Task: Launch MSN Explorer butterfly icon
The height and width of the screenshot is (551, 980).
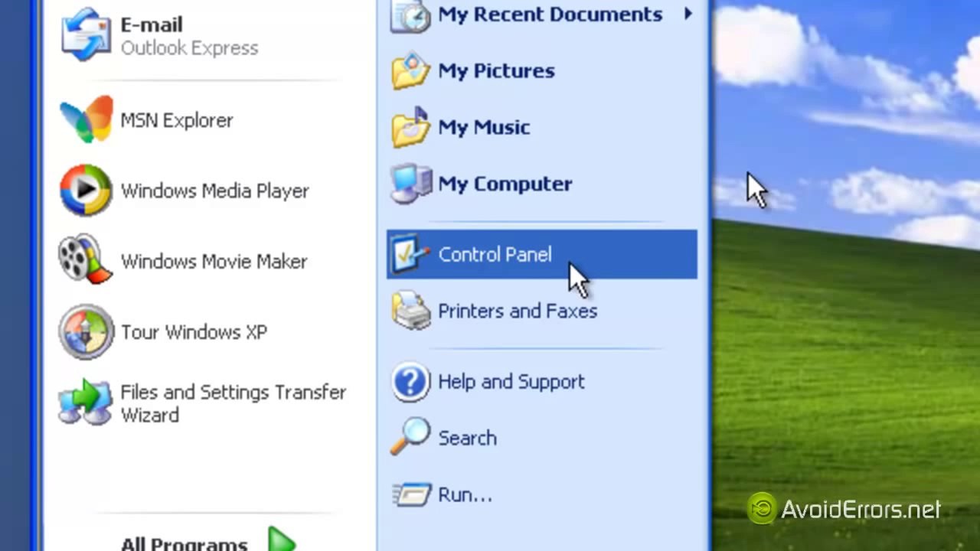Action: 86,120
